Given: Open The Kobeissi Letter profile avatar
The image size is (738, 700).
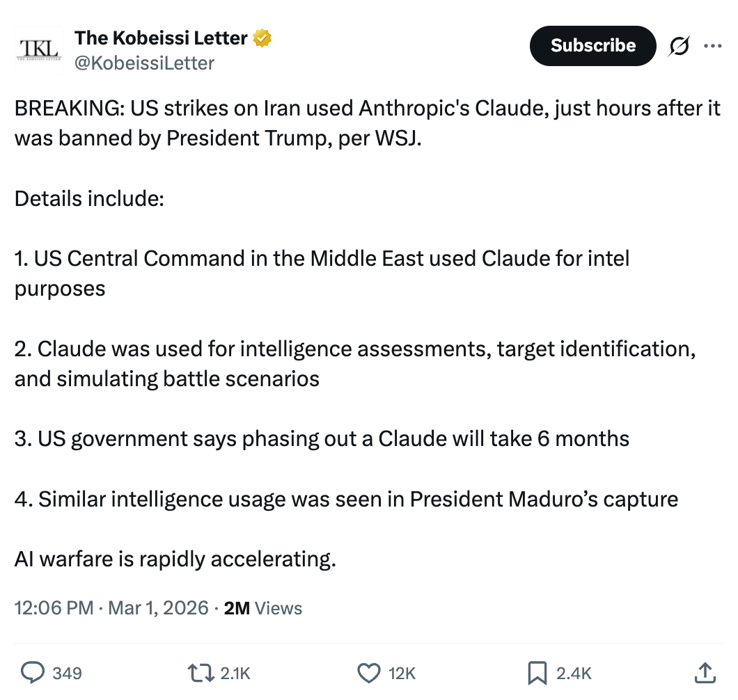Looking at the screenshot, I should [x=38, y=49].
